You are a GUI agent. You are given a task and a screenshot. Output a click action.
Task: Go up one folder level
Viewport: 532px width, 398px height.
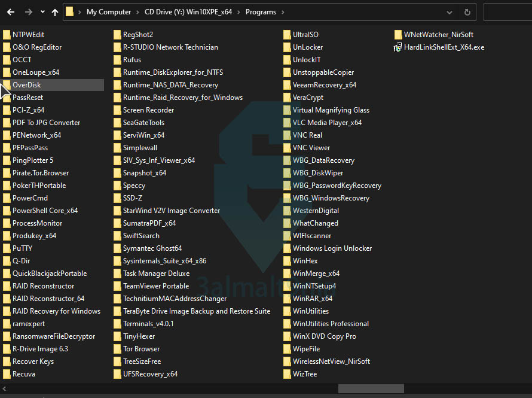[55, 12]
